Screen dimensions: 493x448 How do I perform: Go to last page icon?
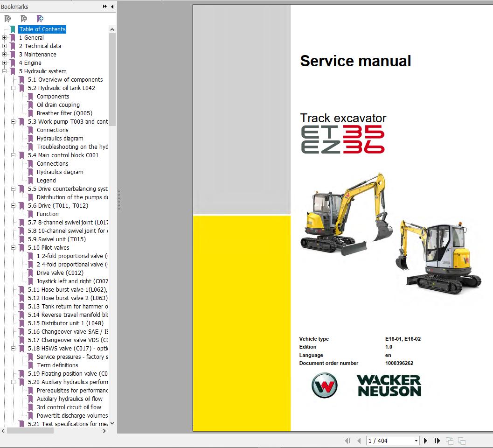point(437,441)
